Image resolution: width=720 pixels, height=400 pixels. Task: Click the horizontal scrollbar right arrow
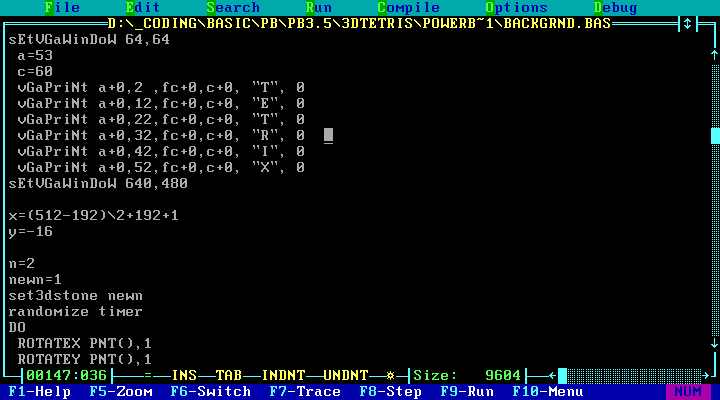706,376
